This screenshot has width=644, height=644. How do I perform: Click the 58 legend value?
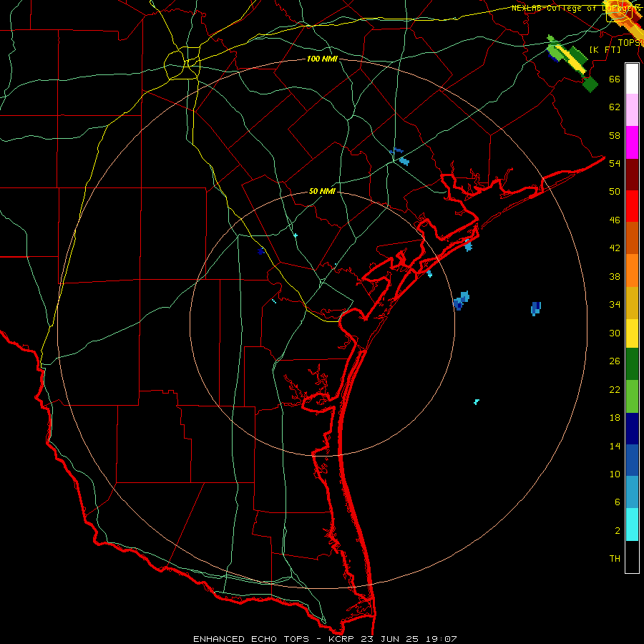[615, 135]
